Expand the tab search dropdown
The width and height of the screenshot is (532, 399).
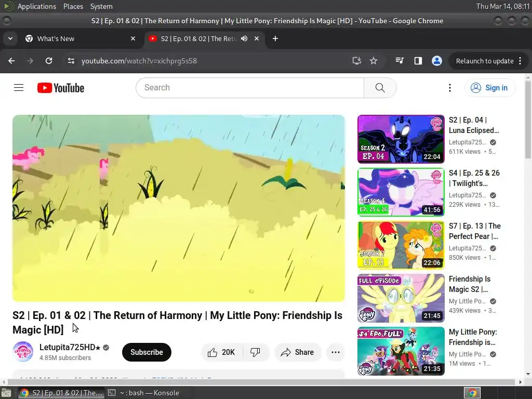pos(10,38)
